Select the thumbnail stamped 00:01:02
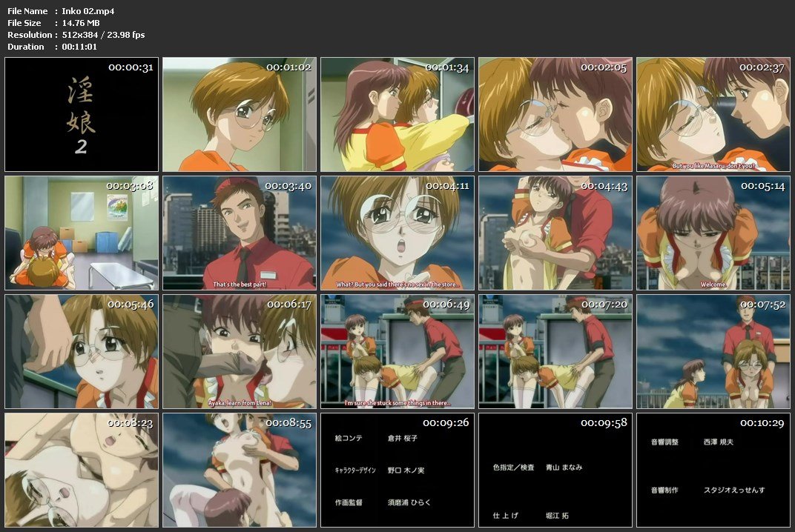The width and height of the screenshot is (795, 532). [240, 115]
